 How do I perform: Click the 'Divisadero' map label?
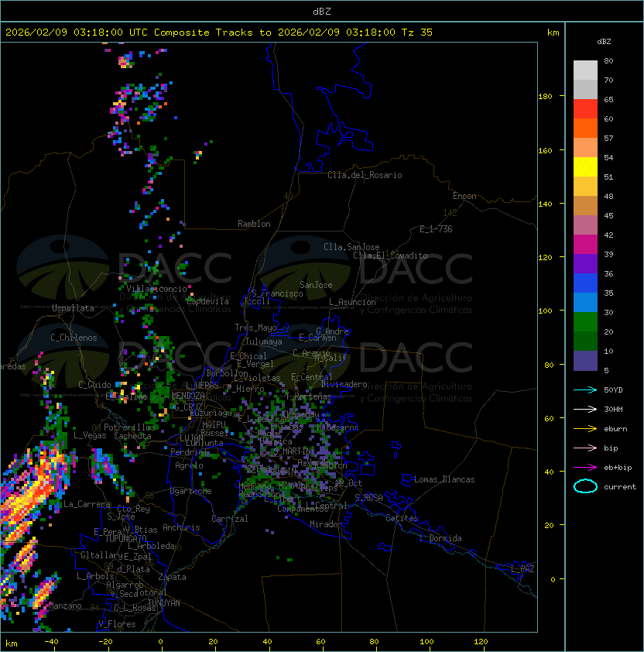pyautogui.click(x=344, y=384)
